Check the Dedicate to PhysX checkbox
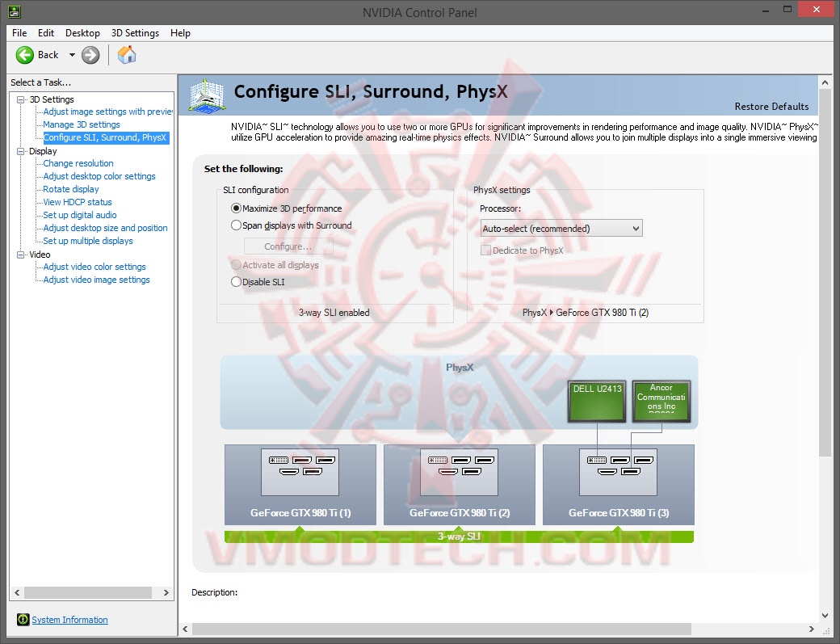Screen dimensions: 840x644 coord(486,250)
